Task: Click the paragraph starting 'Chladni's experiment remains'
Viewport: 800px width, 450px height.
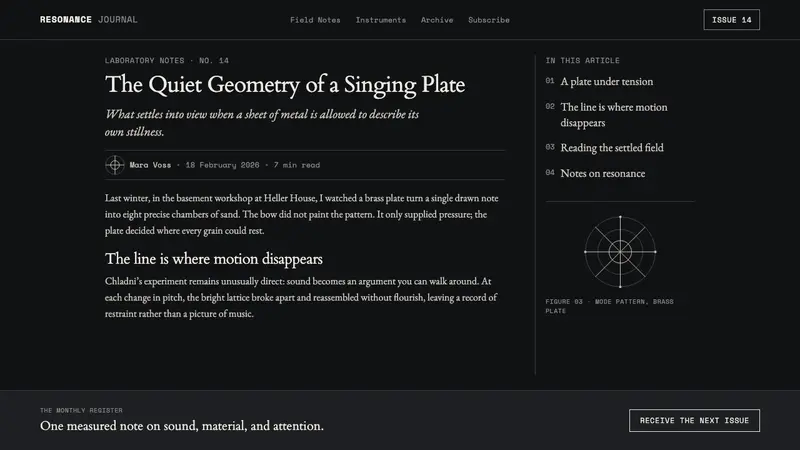Action: (x=301, y=297)
